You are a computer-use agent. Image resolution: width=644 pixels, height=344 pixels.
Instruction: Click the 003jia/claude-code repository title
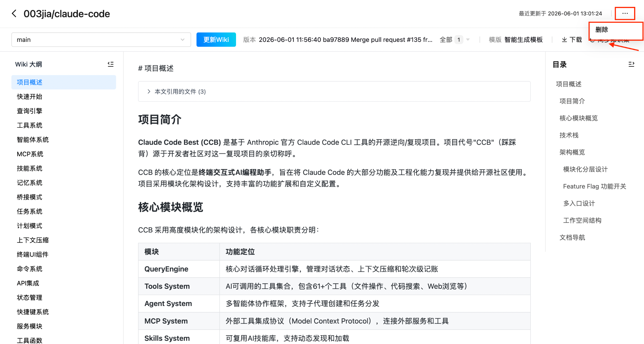(67, 14)
